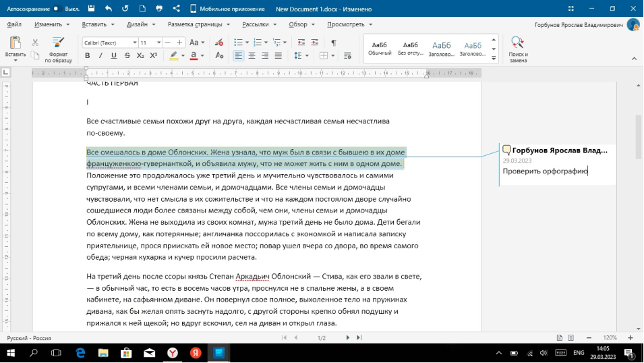
Task: Create a new document with the blank-page icon
Action: click(x=142, y=9)
